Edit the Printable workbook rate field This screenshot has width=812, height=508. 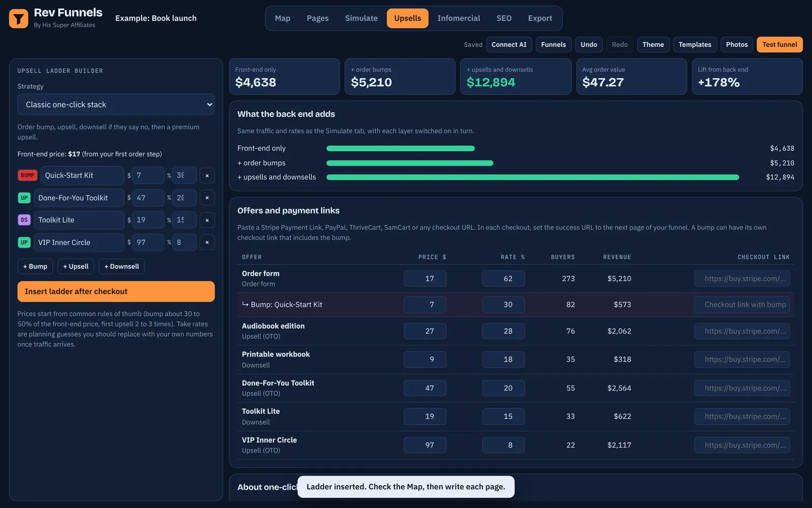[x=503, y=360]
